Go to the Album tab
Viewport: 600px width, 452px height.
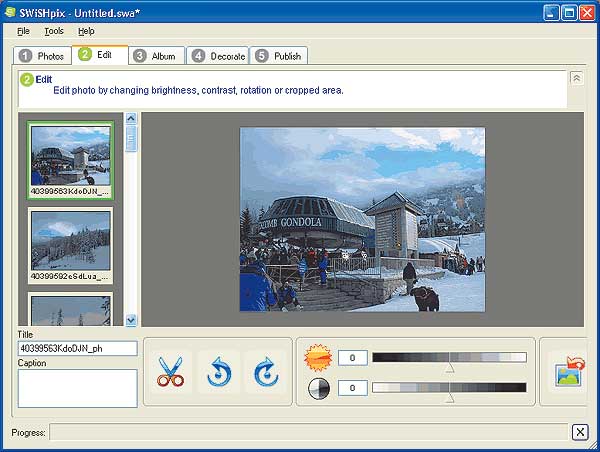[x=155, y=56]
